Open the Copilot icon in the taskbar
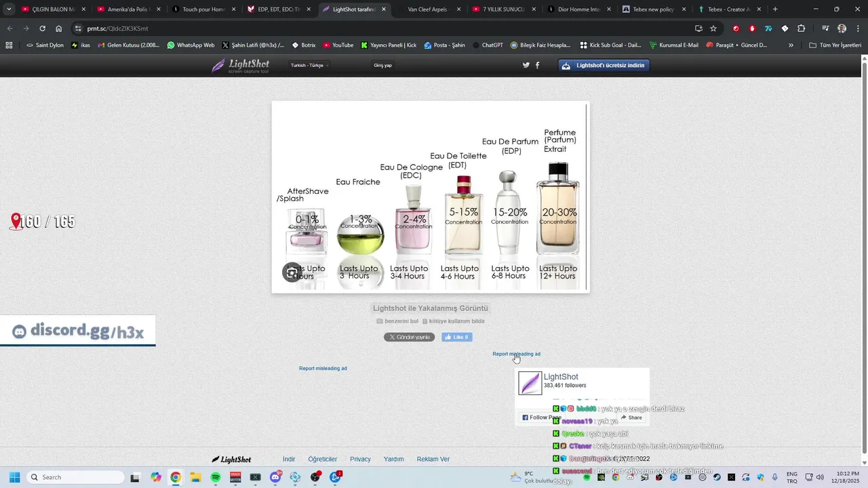The height and width of the screenshot is (488, 868). (x=156, y=477)
